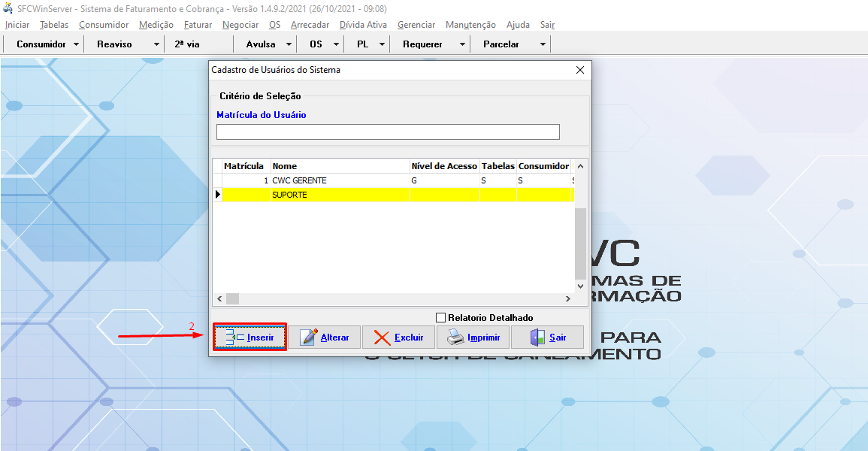Select the Avulsa toolbar item

click(x=261, y=44)
